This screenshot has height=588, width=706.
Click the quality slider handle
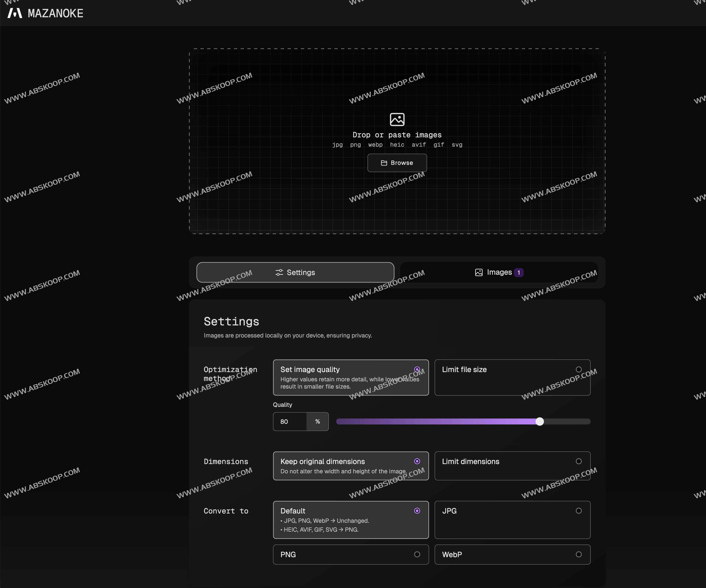[540, 422]
